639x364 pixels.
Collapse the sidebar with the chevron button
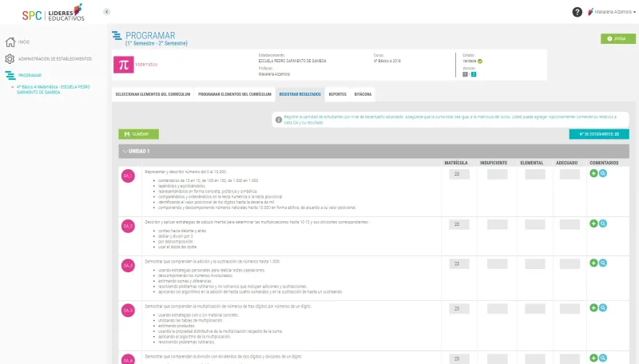(x=107, y=12)
